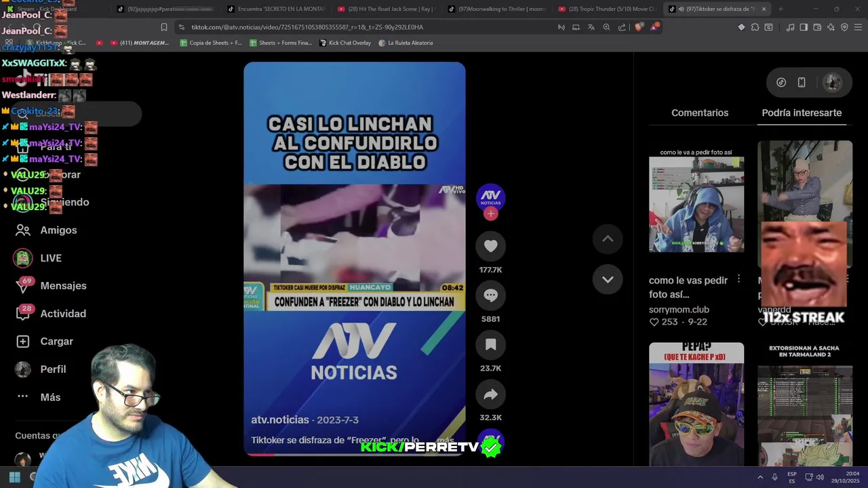868x488 pixels.
Task: Toggle the browser sidebar panel icon
Action: pyautogui.click(x=804, y=27)
